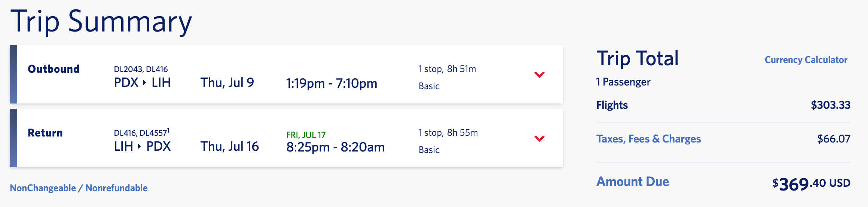Click the $369.40 USD total amount

pos(811,184)
